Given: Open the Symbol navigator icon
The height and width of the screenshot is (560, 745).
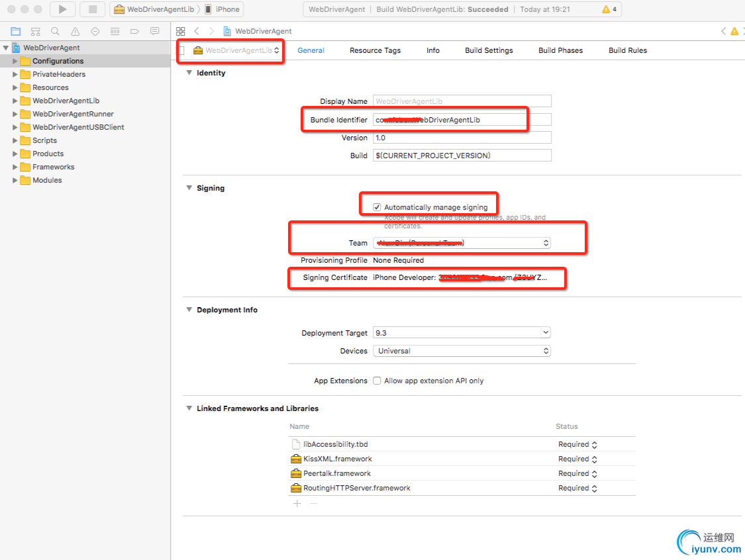Looking at the screenshot, I should [36, 31].
